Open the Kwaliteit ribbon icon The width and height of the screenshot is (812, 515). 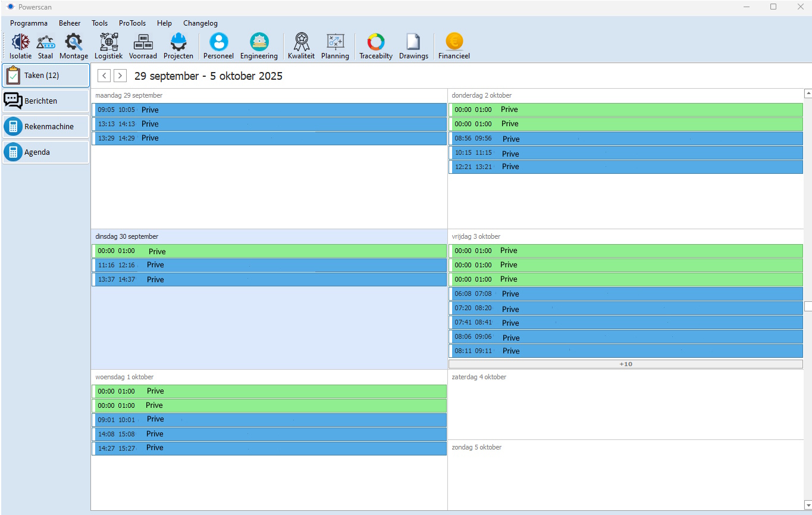[301, 45]
